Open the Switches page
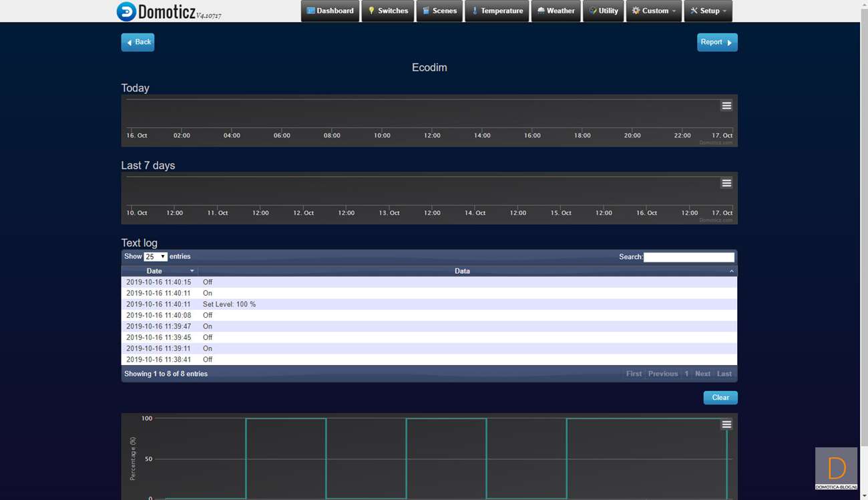The height and width of the screenshot is (500, 868). [x=388, y=11]
